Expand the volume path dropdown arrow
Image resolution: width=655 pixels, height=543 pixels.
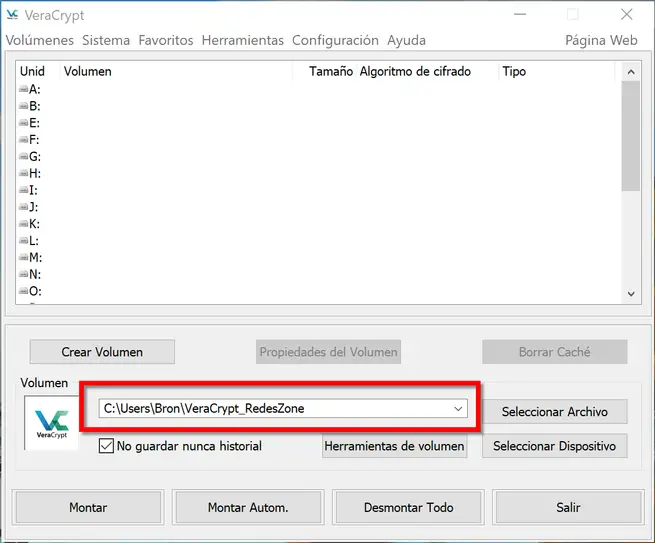(x=458, y=409)
